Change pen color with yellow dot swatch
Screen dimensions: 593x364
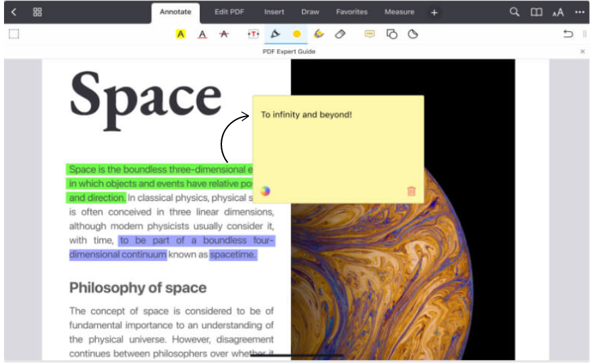tap(297, 34)
